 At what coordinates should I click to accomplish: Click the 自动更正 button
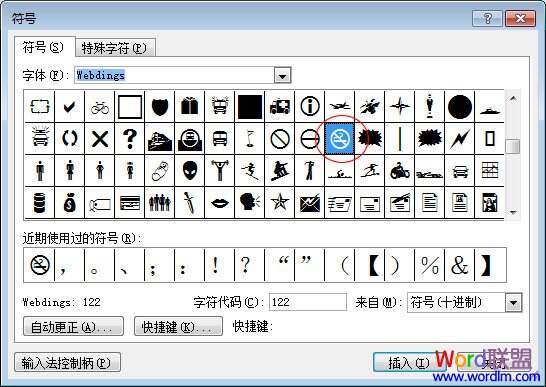tap(73, 327)
